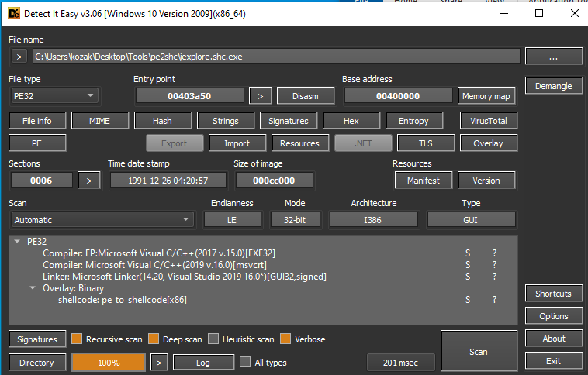The height and width of the screenshot is (375, 588).
Task: Click the arrow button next to the file name
Action: [x=19, y=56]
